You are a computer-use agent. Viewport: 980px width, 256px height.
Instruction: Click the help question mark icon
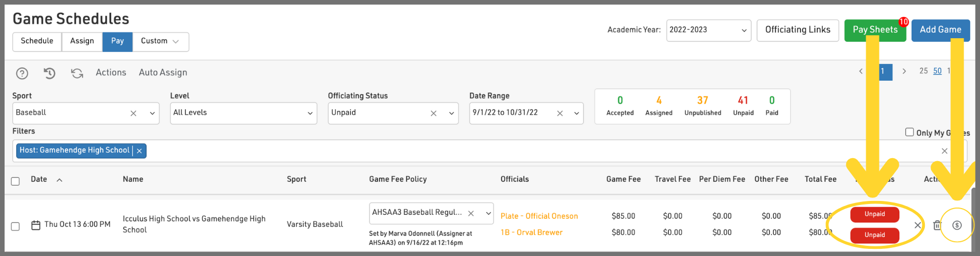click(x=22, y=73)
